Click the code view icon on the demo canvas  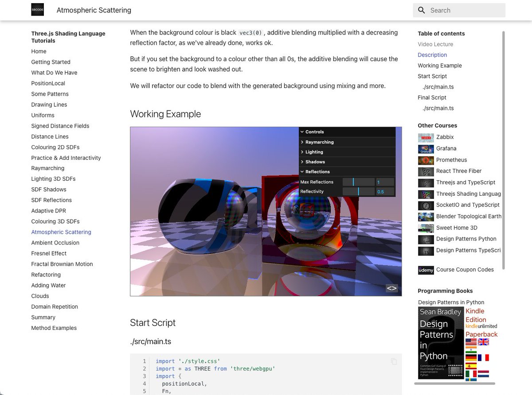click(391, 287)
